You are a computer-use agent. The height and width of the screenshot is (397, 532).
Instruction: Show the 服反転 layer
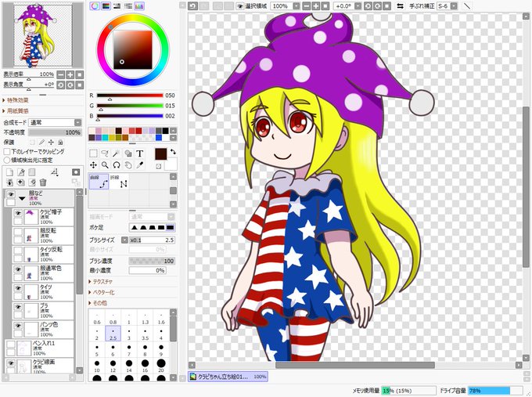pyautogui.click(x=18, y=232)
